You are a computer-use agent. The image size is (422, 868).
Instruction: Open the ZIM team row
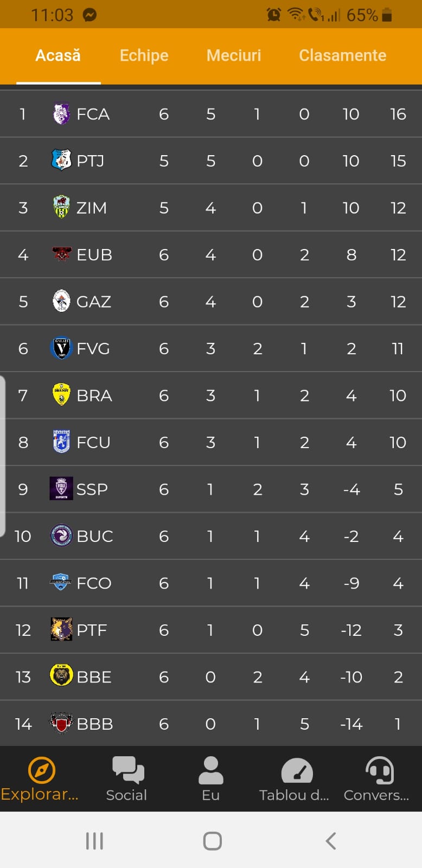(x=211, y=208)
